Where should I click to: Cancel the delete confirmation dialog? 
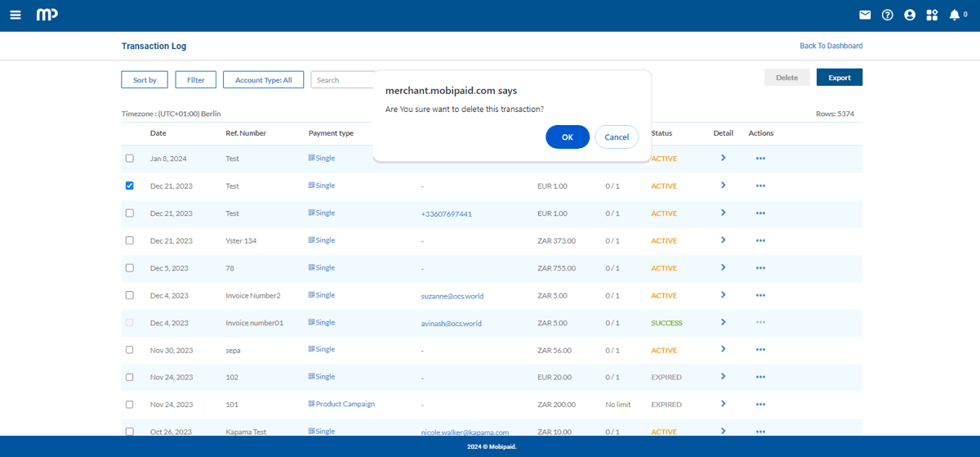point(617,137)
